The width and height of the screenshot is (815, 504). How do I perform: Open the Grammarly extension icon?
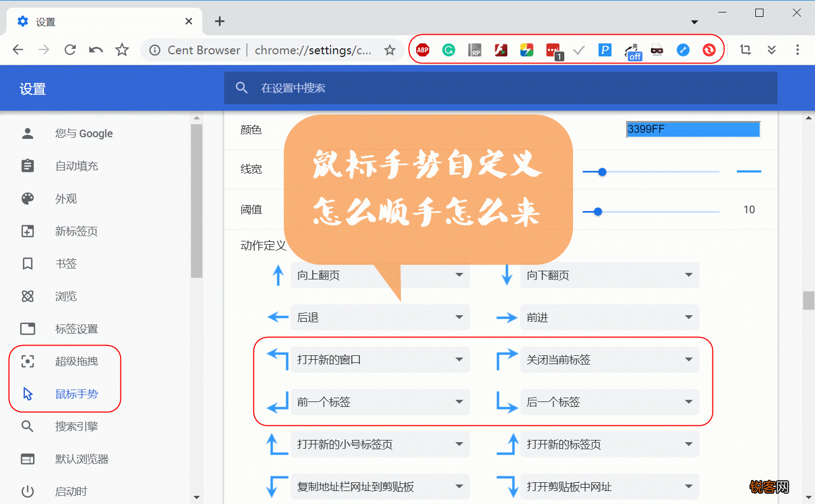click(x=449, y=50)
